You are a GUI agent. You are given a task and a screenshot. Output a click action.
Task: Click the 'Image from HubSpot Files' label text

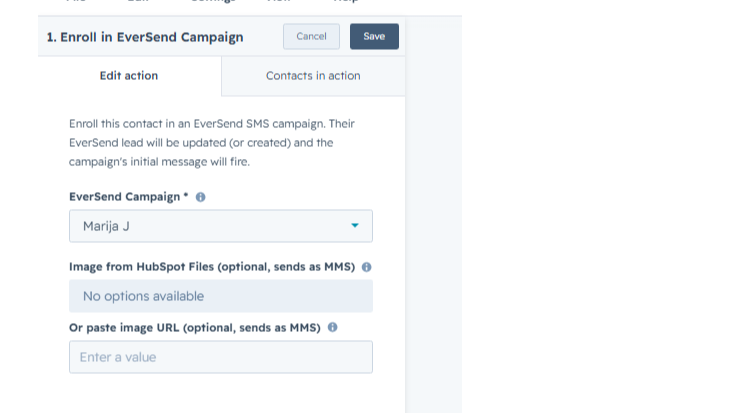pos(212,267)
